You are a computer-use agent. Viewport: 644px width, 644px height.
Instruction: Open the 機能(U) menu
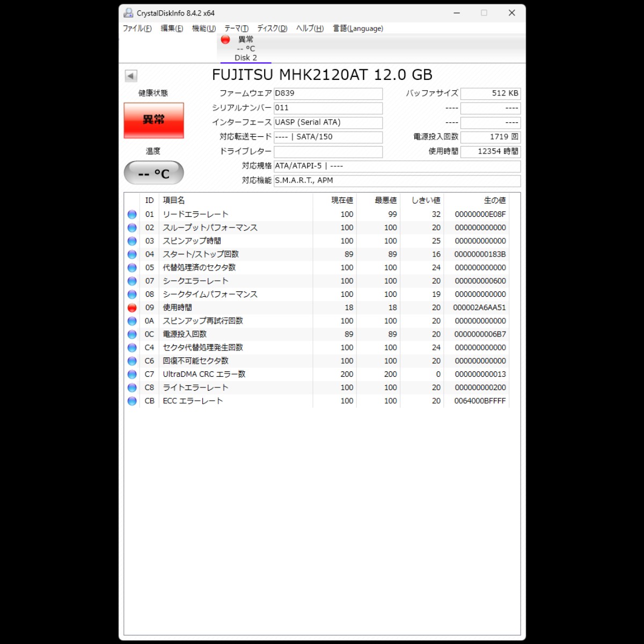point(204,28)
